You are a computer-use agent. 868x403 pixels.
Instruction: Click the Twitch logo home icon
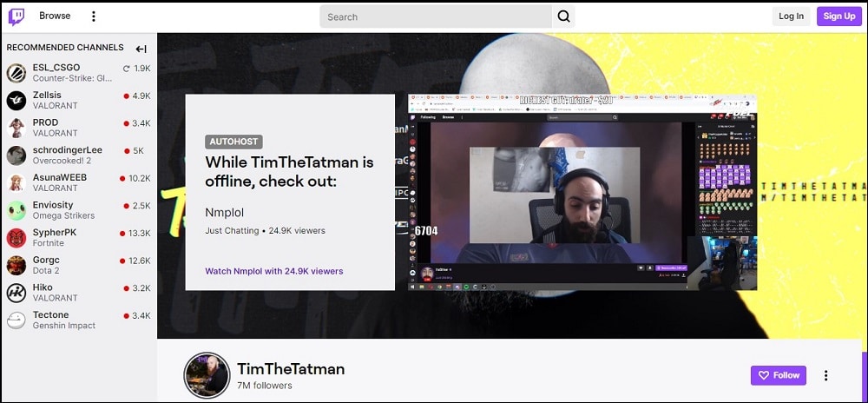[x=16, y=17]
